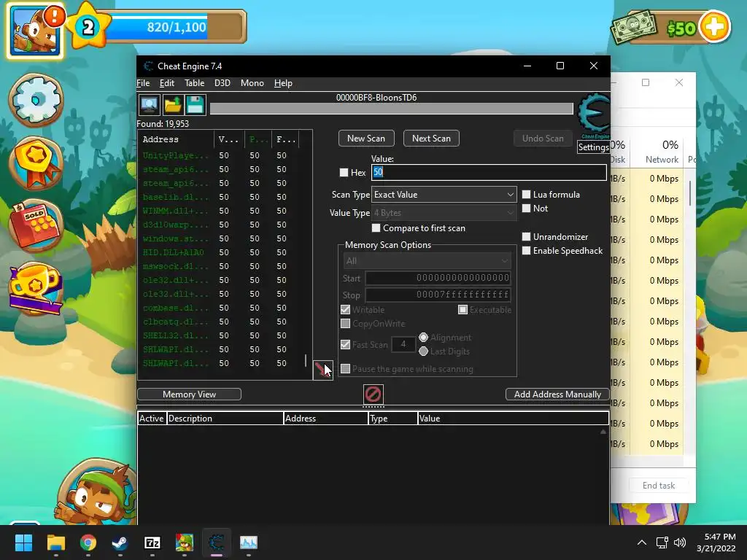This screenshot has height=560, width=747.
Task: Open the Windows Start menu
Action: coord(23,542)
